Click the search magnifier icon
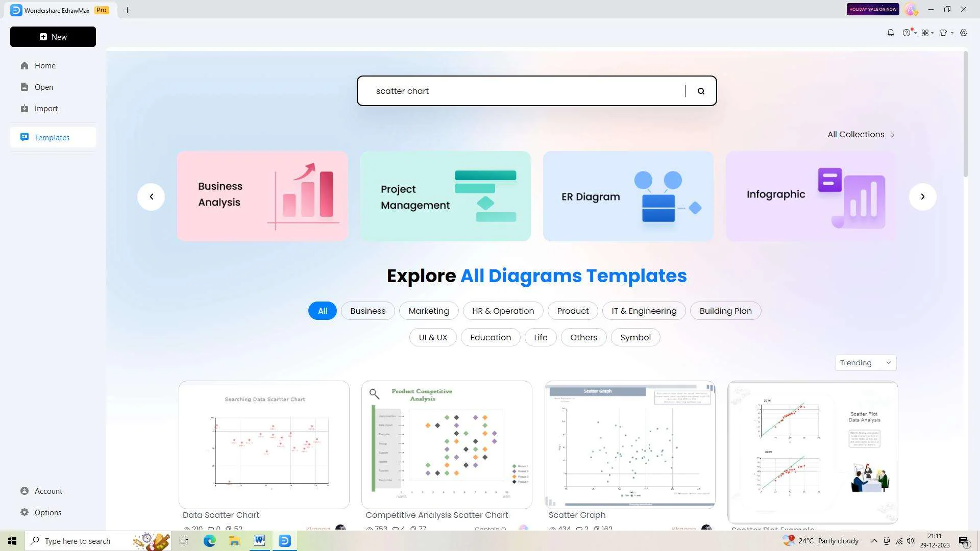980x551 pixels. tap(701, 91)
